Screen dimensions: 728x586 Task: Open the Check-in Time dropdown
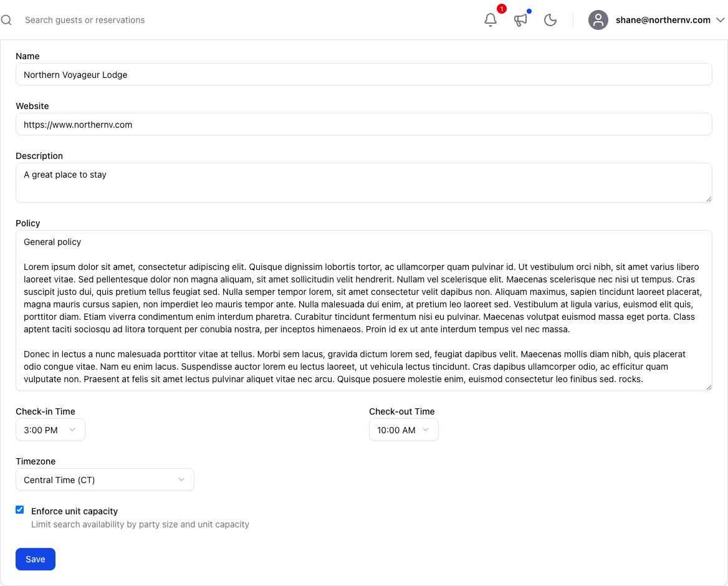point(50,430)
